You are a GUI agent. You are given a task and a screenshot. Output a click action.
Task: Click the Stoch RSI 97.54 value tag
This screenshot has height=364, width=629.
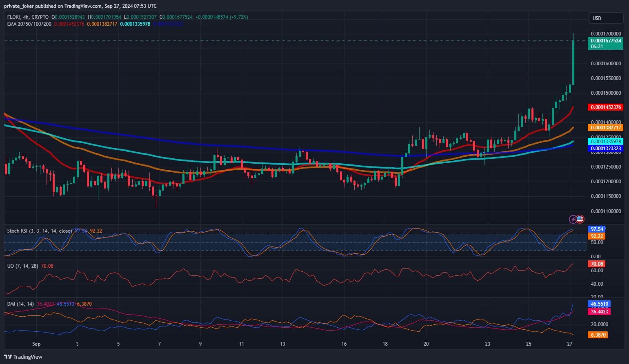596,229
